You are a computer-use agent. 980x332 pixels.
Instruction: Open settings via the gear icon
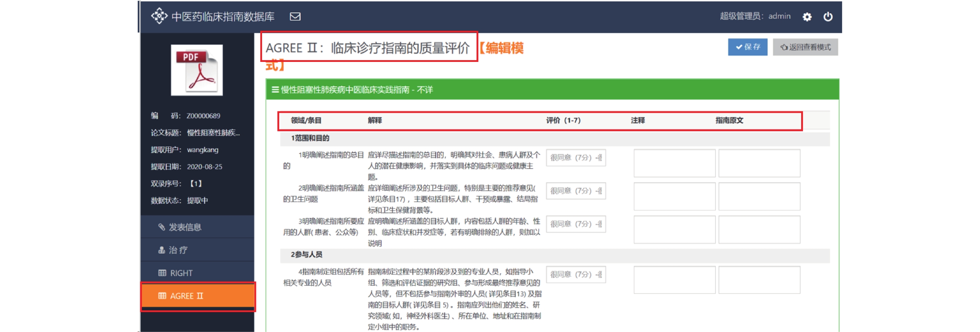coord(807,17)
